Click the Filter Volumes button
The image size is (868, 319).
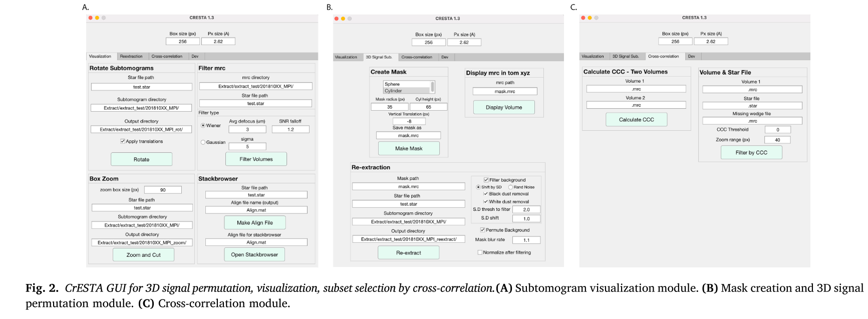tap(256, 159)
